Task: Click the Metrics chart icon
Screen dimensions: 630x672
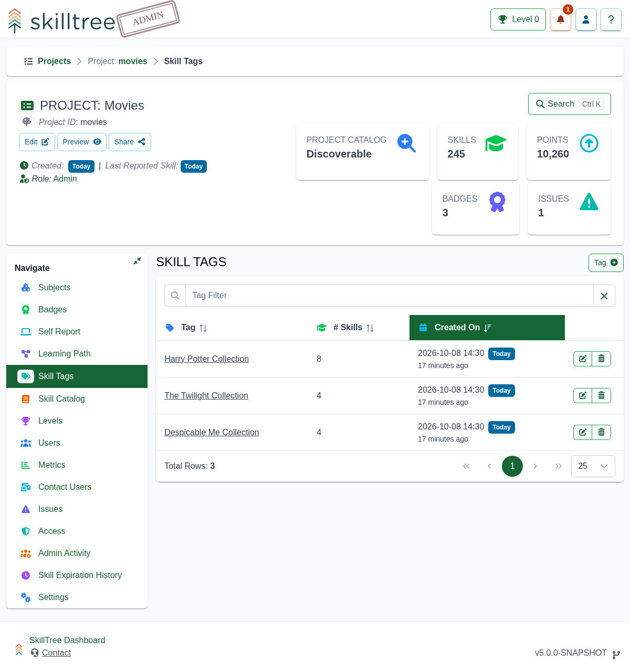Action: click(x=26, y=465)
